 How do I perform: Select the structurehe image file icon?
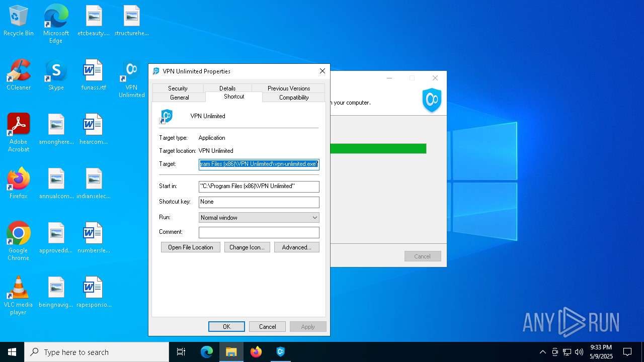click(x=131, y=21)
